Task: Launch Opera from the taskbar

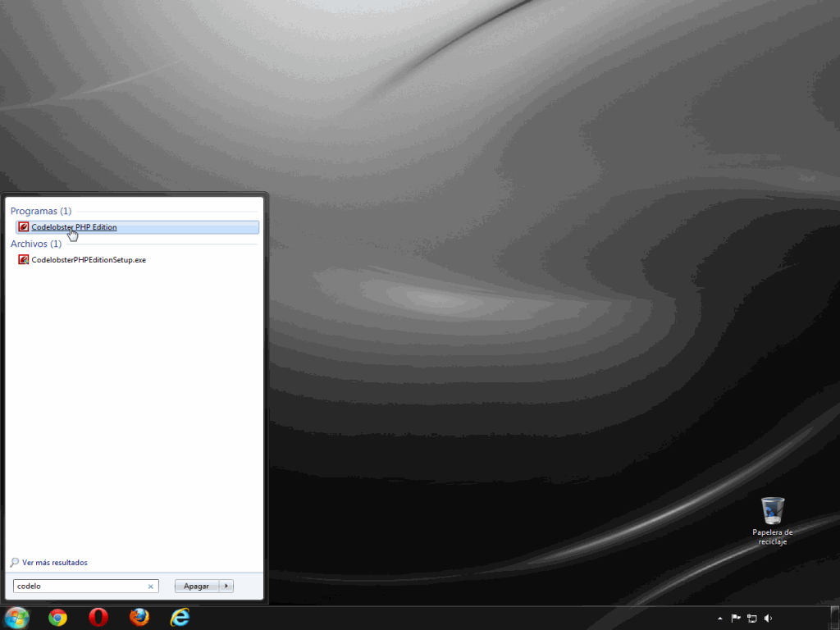Action: click(98, 617)
